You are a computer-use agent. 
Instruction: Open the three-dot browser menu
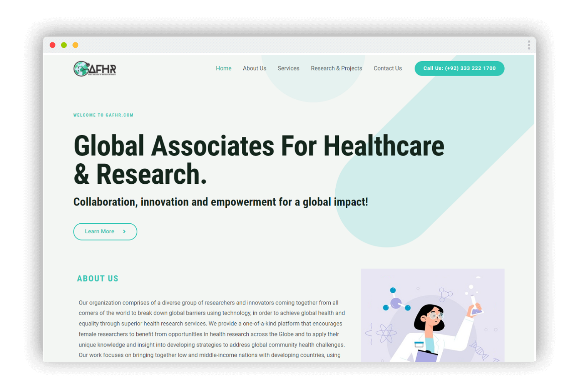529,45
